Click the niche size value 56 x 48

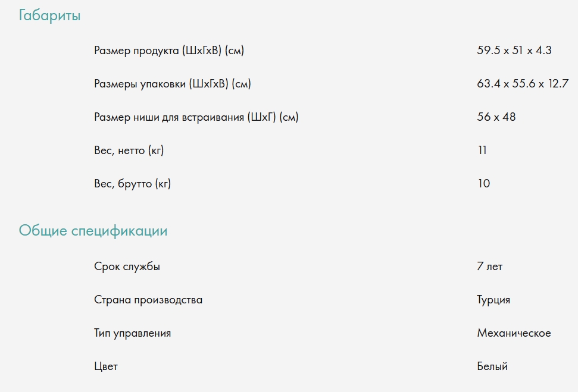pyautogui.click(x=496, y=117)
